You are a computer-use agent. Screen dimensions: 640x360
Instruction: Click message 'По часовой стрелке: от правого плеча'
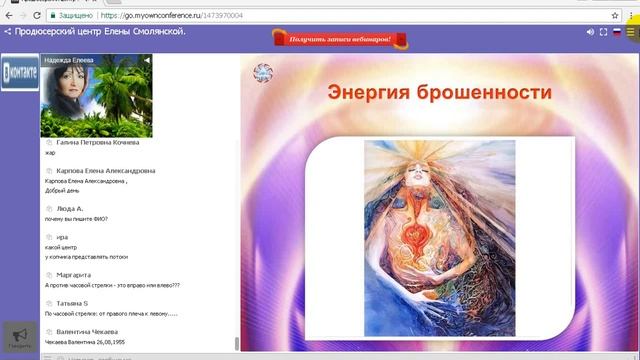111,314
